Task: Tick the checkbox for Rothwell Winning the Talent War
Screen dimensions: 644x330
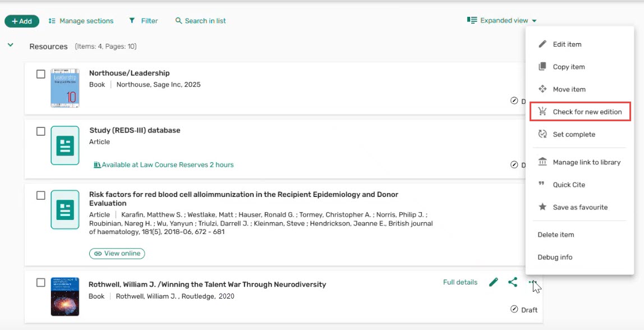Action: click(x=40, y=283)
